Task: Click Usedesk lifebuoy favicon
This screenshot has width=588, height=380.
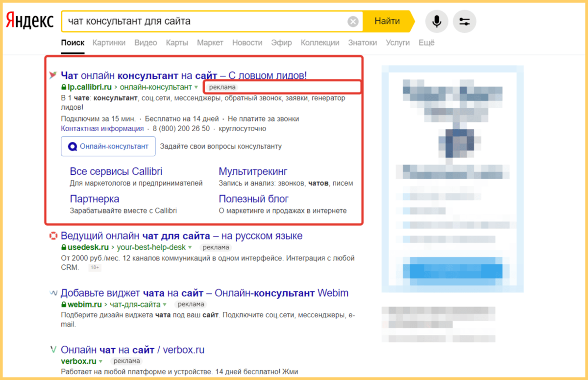Action: [53, 236]
